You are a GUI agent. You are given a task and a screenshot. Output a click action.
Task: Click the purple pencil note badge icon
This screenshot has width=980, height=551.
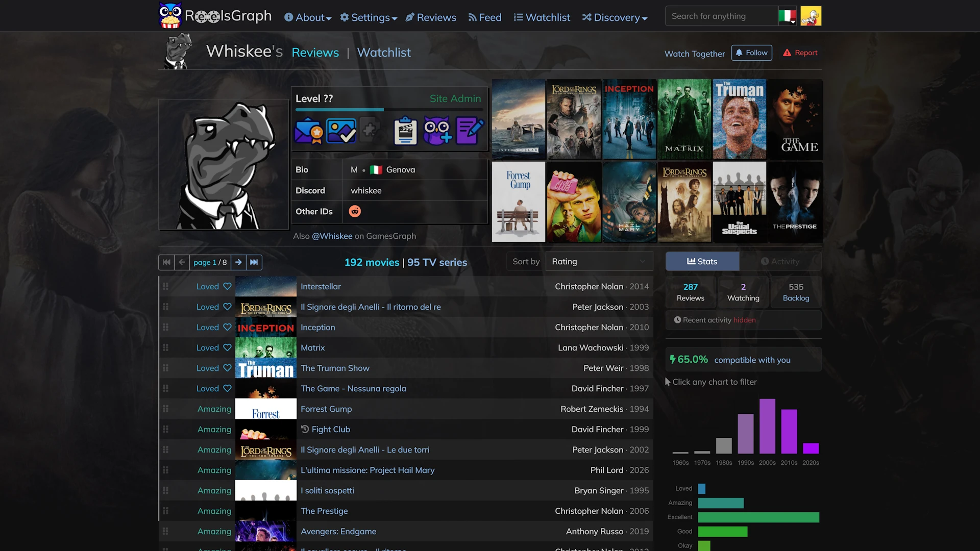pos(470,131)
